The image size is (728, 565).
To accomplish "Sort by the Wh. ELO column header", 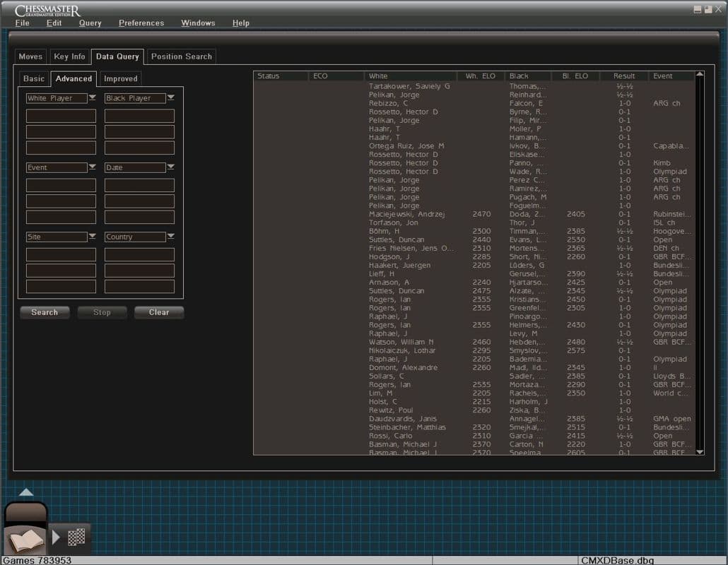I will coord(481,76).
